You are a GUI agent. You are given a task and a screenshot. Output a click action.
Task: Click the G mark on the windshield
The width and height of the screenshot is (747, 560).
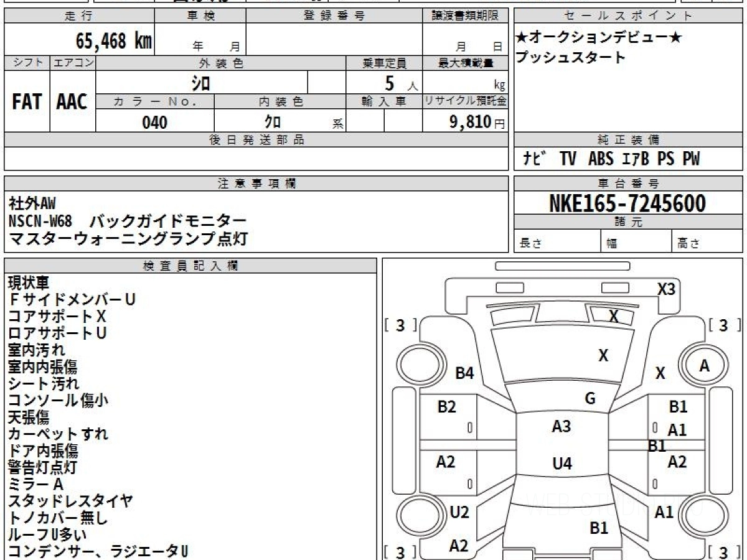590,399
